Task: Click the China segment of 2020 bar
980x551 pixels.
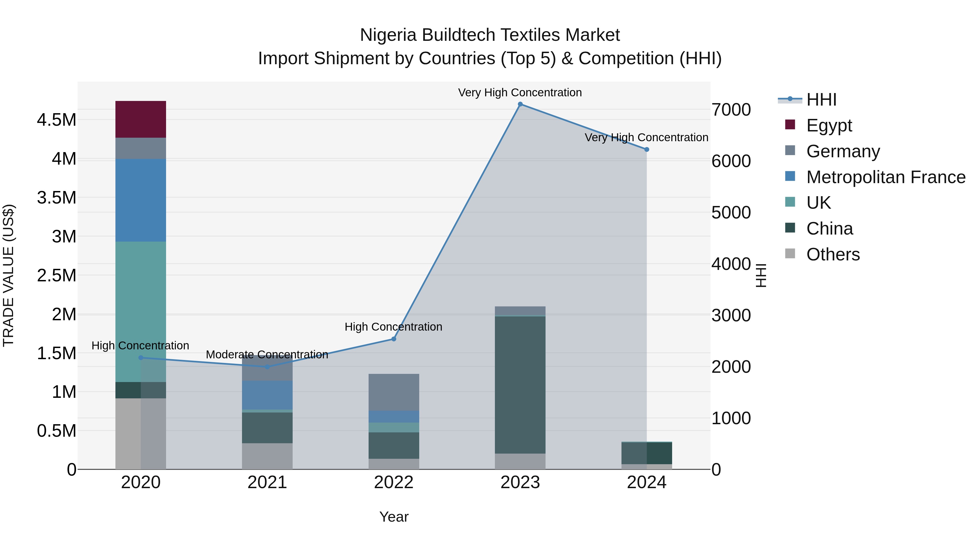Action: (x=141, y=390)
